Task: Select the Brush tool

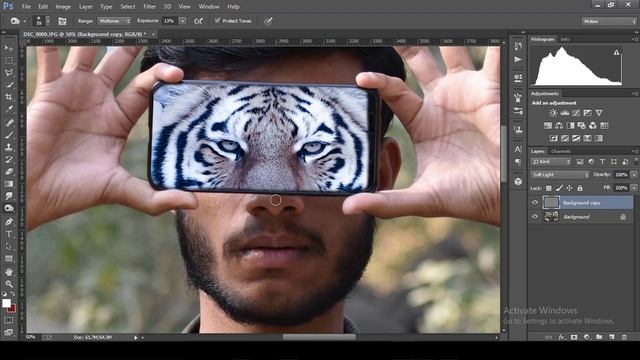Action: [9, 135]
